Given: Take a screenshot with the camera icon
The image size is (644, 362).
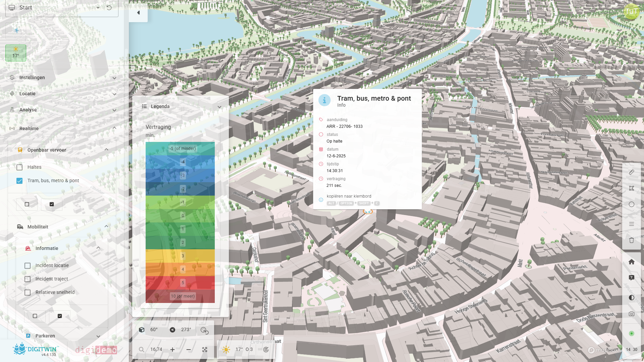Looking at the screenshot, I should tap(631, 314).
